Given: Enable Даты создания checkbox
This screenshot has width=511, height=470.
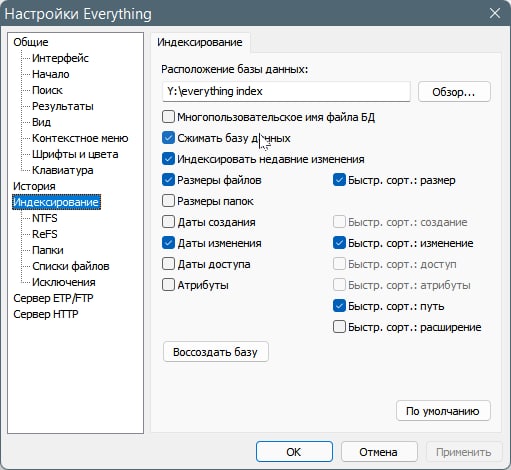Looking at the screenshot, I should coord(168,222).
